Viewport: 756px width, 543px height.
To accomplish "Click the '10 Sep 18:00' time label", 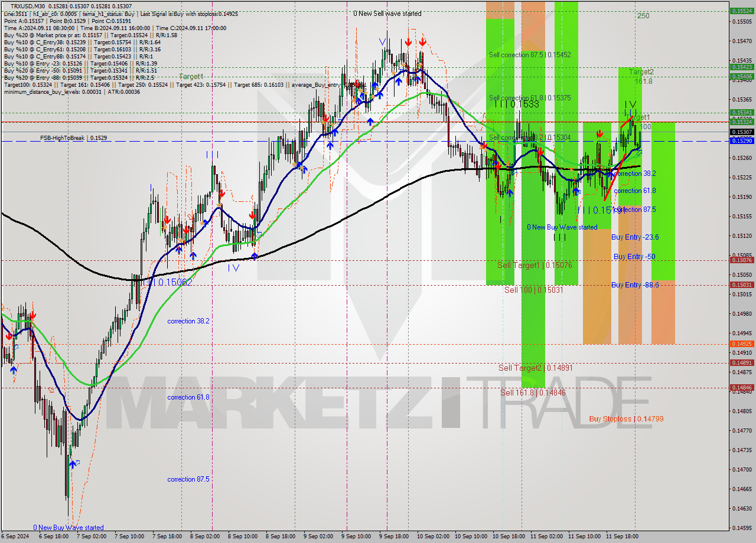I will 509,537.
